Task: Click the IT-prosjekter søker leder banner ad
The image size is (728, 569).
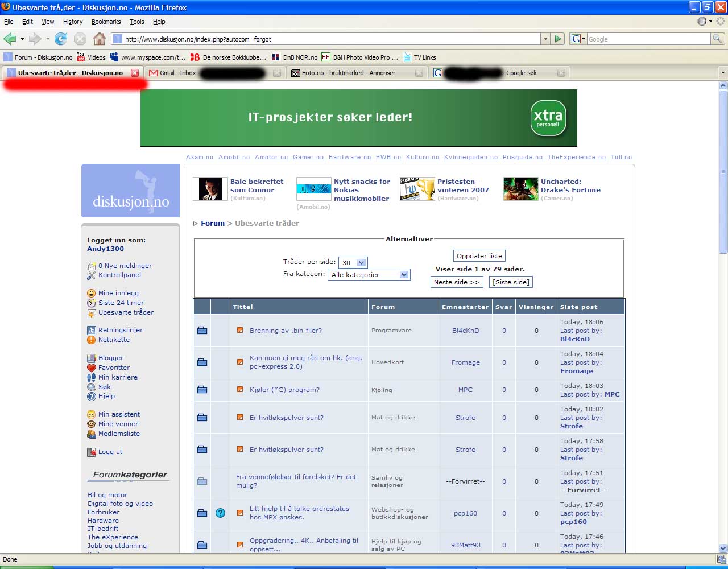Action: tap(358, 118)
